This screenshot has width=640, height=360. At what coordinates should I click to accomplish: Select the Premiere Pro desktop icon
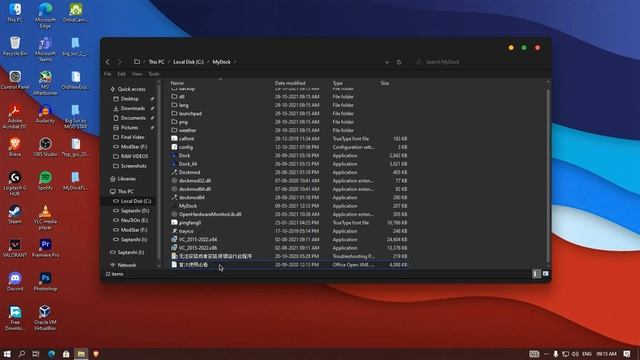tap(45, 248)
